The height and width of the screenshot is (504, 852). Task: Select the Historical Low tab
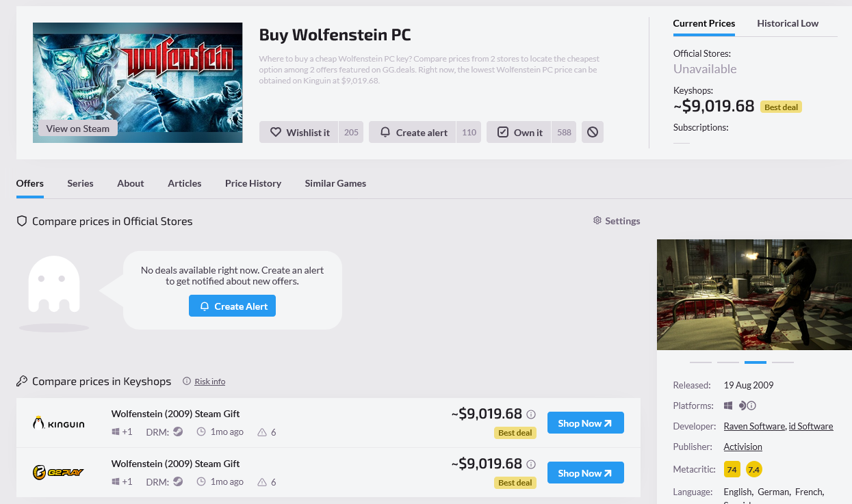point(788,23)
